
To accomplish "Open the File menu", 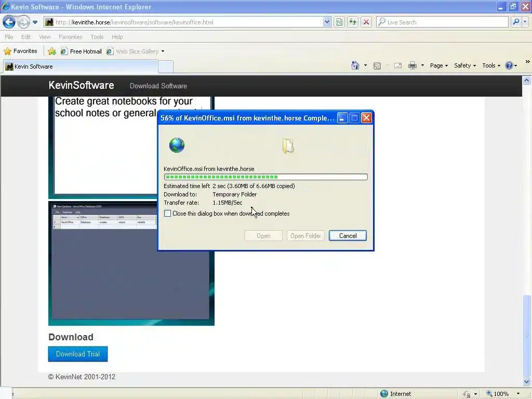I will coord(9,37).
